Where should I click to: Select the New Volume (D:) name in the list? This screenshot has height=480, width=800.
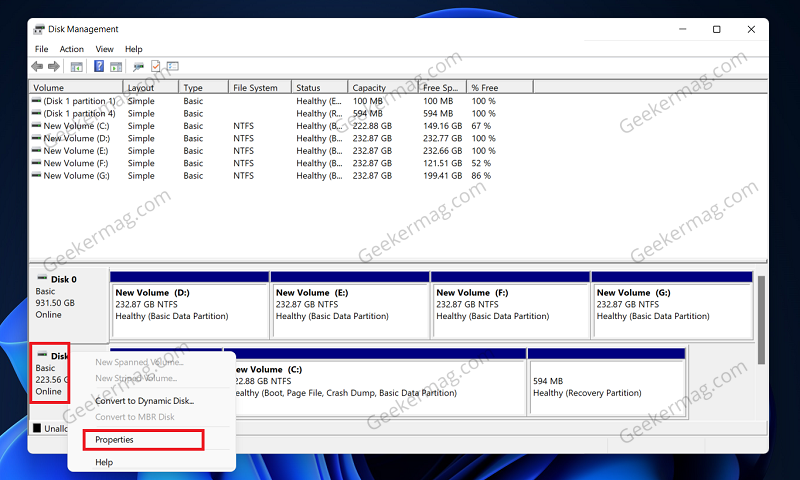(x=77, y=138)
